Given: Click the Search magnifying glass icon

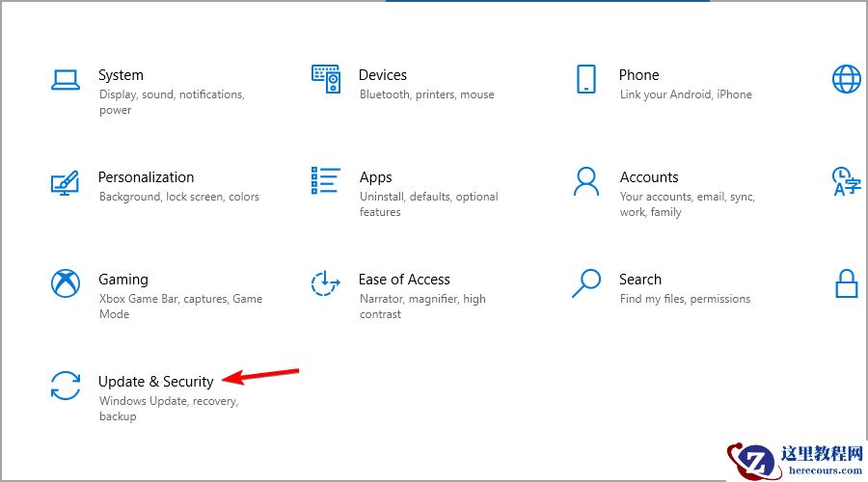Looking at the screenshot, I should coord(586,283).
